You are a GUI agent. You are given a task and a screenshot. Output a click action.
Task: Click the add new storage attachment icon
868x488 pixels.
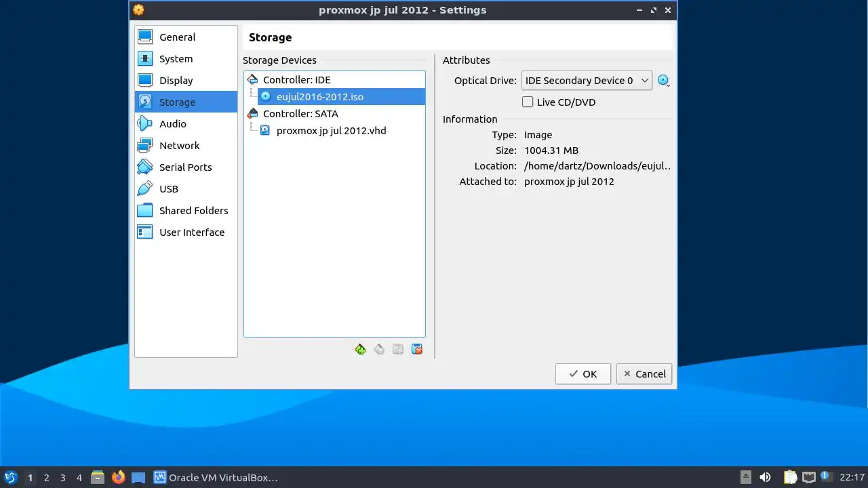pyautogui.click(x=398, y=349)
